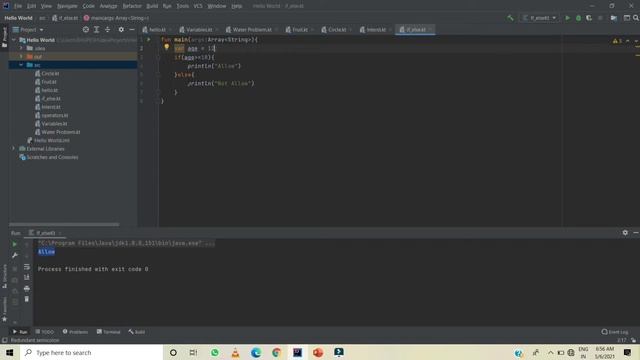Click the wrench icon in Run panel
This screenshot has width=640, height=360.
pyautogui.click(x=15, y=256)
